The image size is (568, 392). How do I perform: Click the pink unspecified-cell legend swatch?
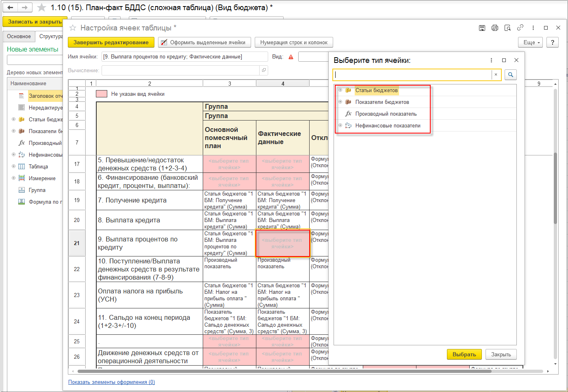pos(102,94)
